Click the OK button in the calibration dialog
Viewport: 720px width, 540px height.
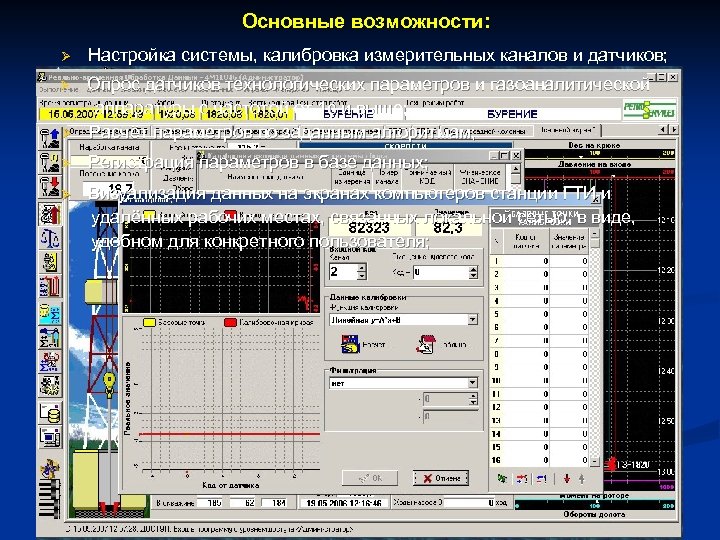coord(370,478)
